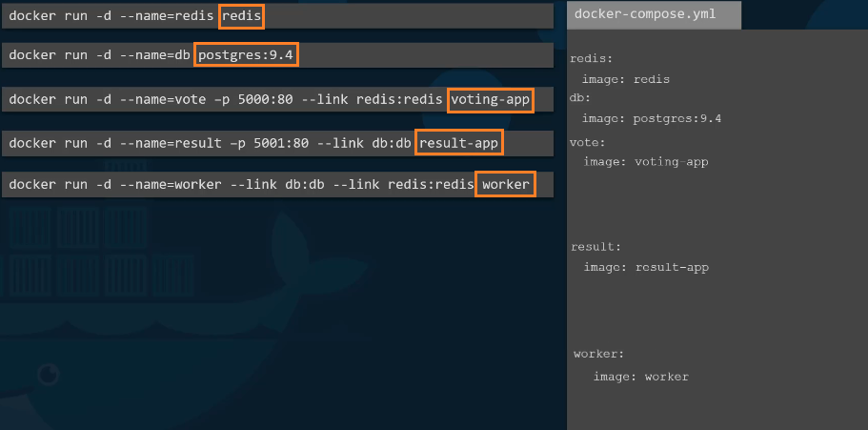The height and width of the screenshot is (430, 868).
Task: Click the 'docker run -d --name=redis' command line
Action: click(x=277, y=16)
